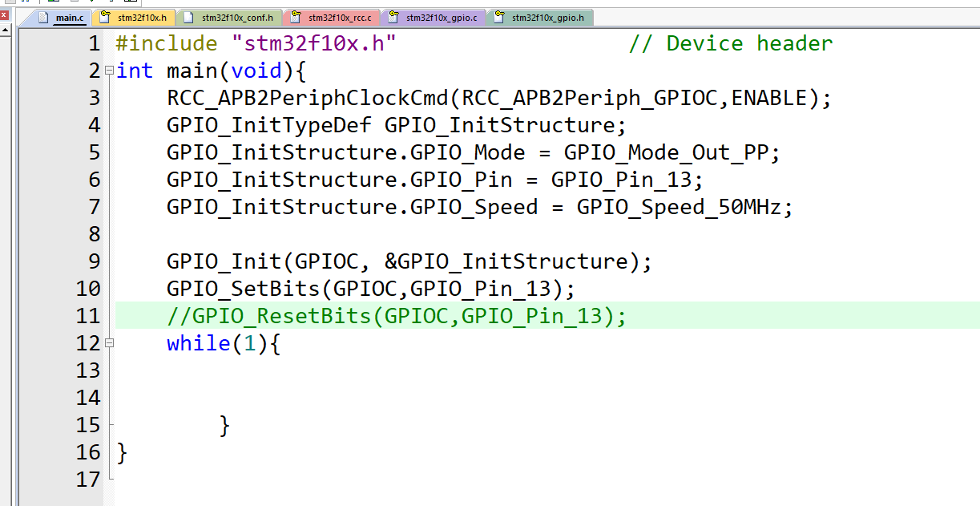980x506 pixels.
Task: Collapse the main function fold marker
Action: pos(109,71)
